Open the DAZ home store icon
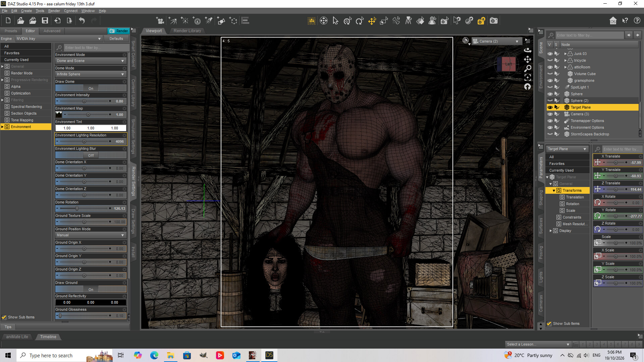The height and width of the screenshot is (362, 644). point(613,21)
